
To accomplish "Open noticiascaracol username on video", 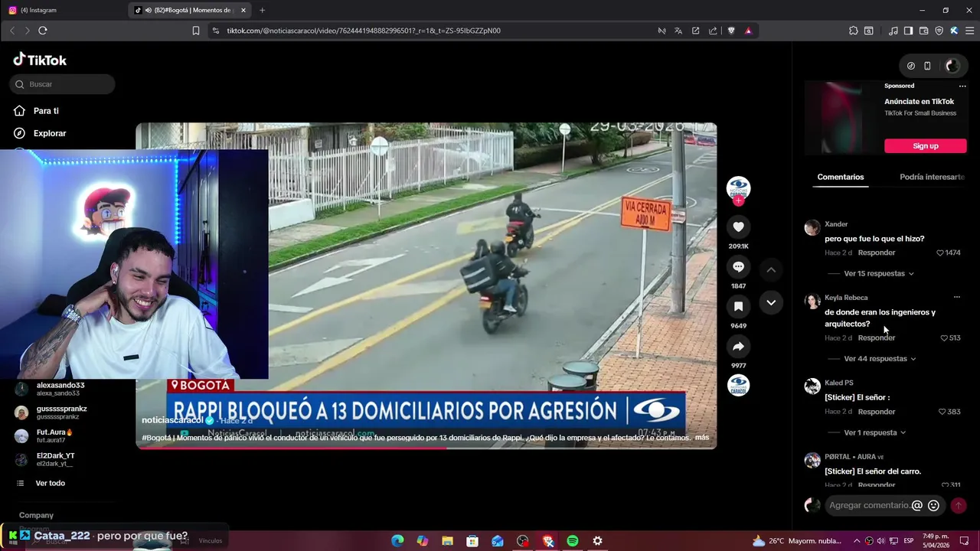I will click(x=172, y=420).
